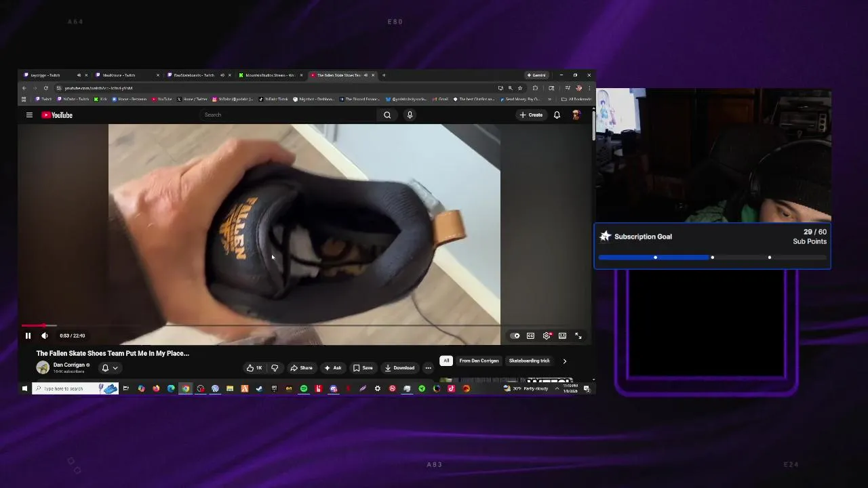Toggle closed captions in the player

coord(530,335)
